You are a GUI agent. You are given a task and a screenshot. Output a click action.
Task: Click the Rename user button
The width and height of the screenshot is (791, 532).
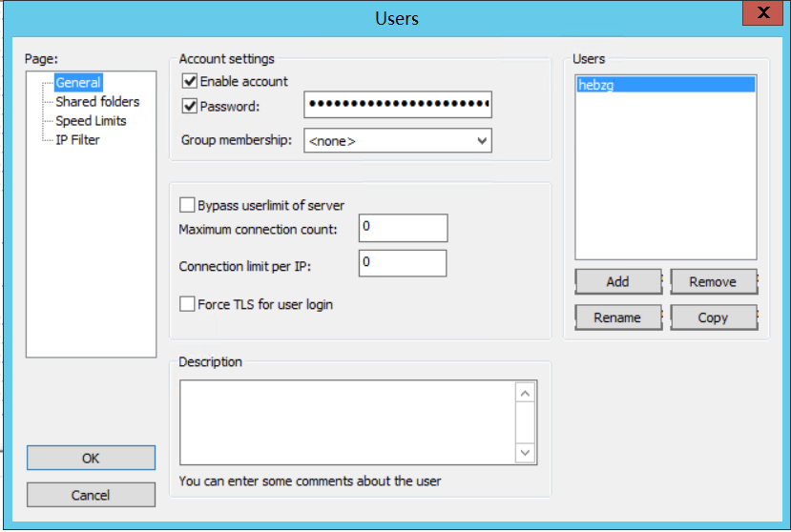(x=618, y=317)
